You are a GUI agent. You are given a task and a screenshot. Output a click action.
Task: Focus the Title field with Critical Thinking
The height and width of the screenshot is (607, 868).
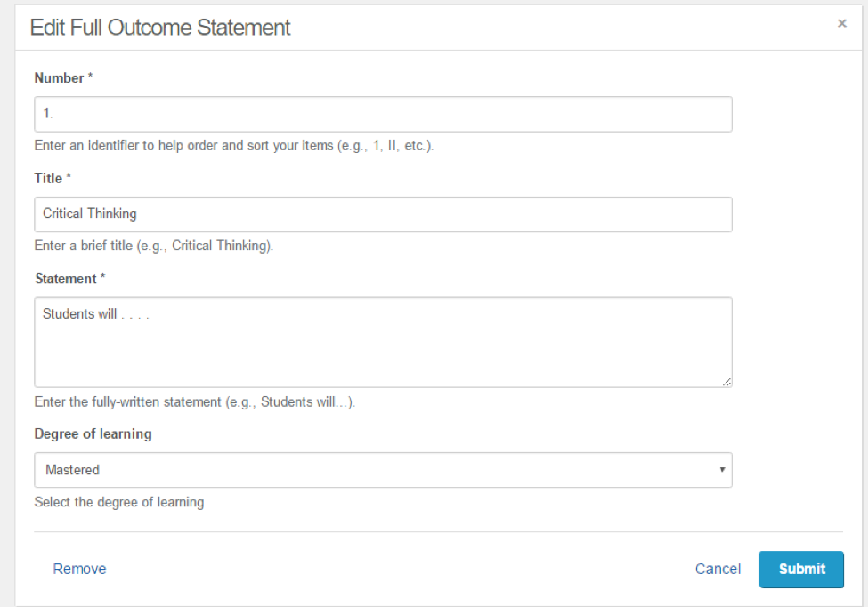[383, 214]
